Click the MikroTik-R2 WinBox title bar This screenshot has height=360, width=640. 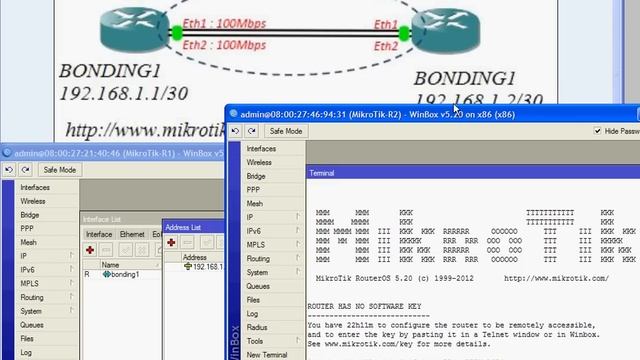click(x=433, y=114)
